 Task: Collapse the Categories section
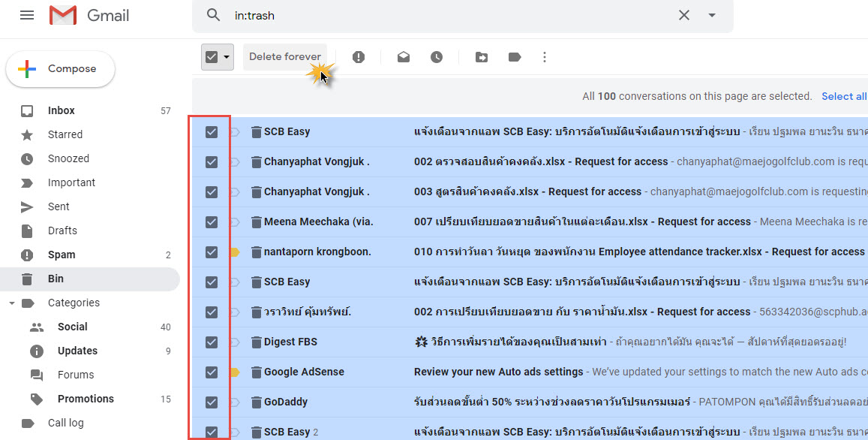(x=11, y=303)
